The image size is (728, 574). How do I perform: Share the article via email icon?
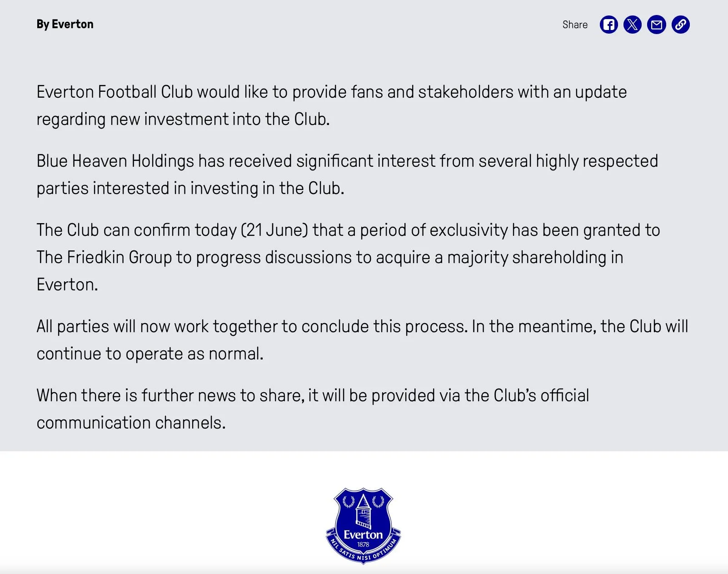coord(656,25)
